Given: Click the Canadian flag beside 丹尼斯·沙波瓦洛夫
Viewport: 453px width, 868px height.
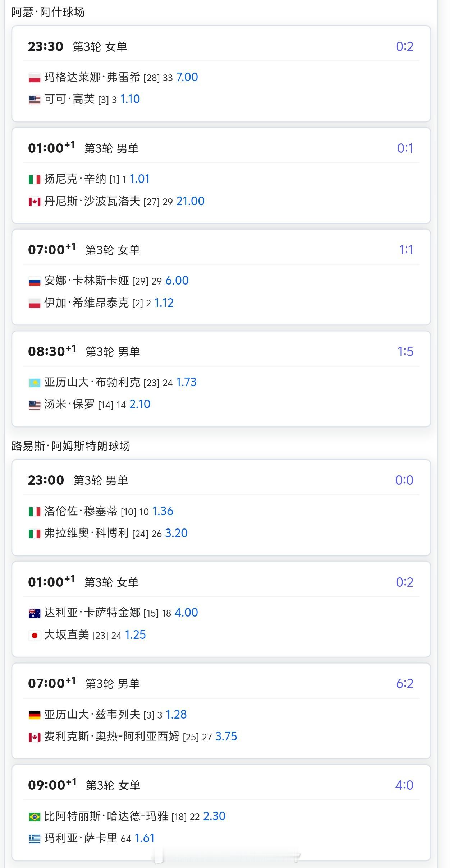Looking at the screenshot, I should pyautogui.click(x=35, y=202).
